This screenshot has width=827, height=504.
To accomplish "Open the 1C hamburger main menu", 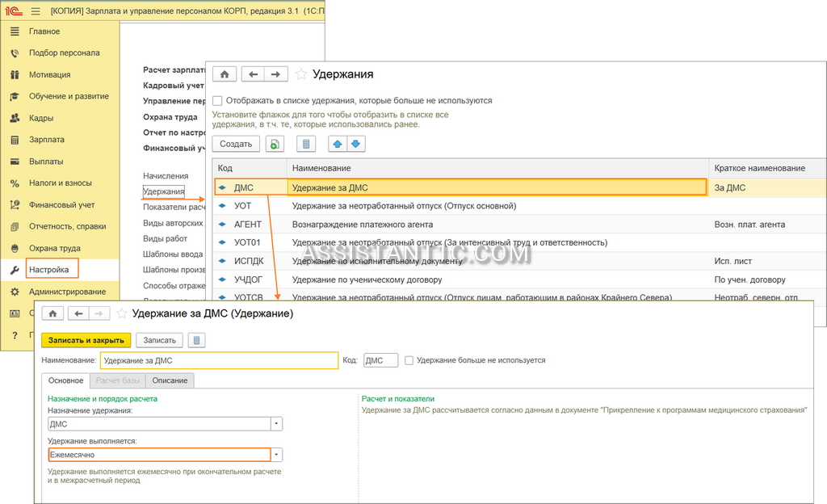I will [x=36, y=10].
